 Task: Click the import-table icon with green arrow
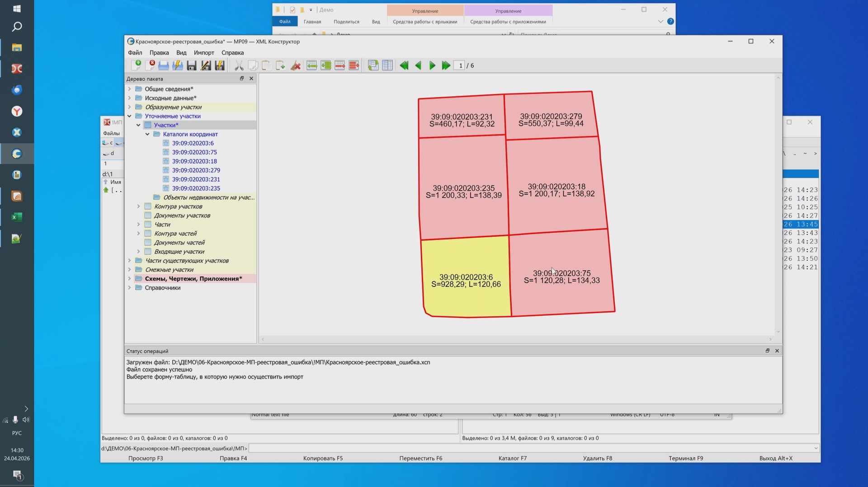pos(373,66)
